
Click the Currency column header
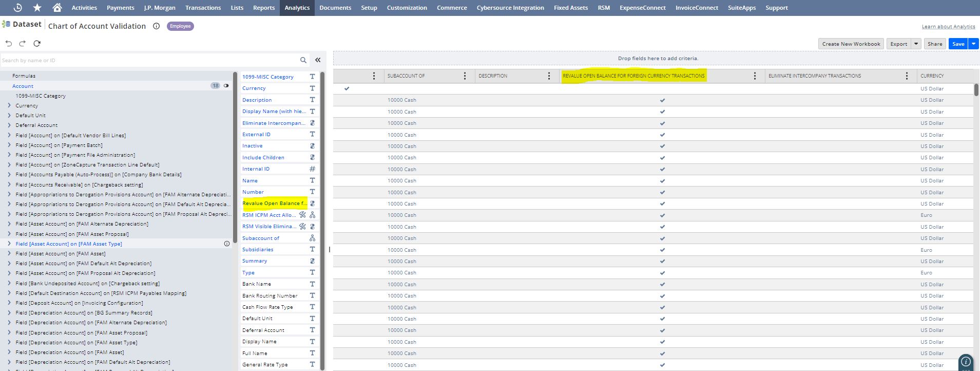pyautogui.click(x=932, y=76)
